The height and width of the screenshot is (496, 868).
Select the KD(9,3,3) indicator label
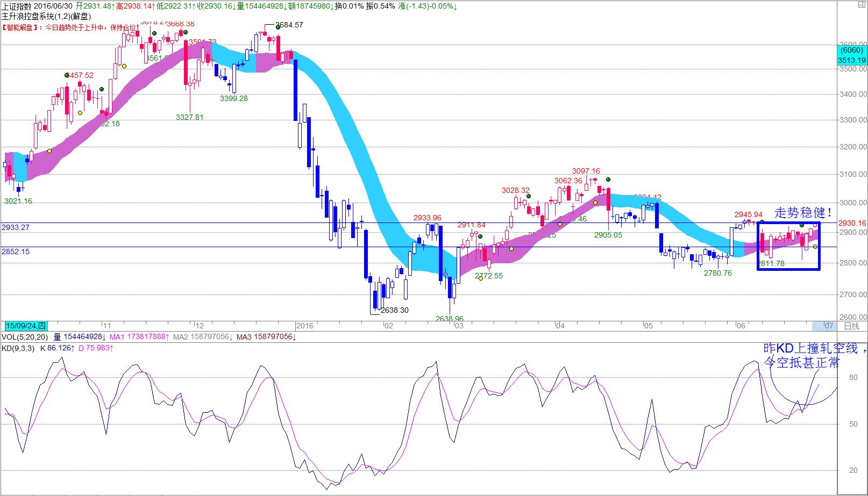tap(18, 348)
